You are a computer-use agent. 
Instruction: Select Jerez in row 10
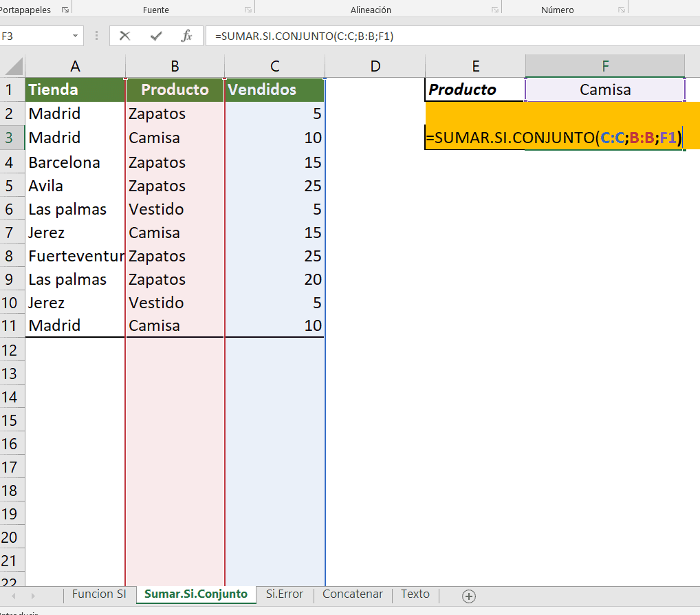(75, 303)
